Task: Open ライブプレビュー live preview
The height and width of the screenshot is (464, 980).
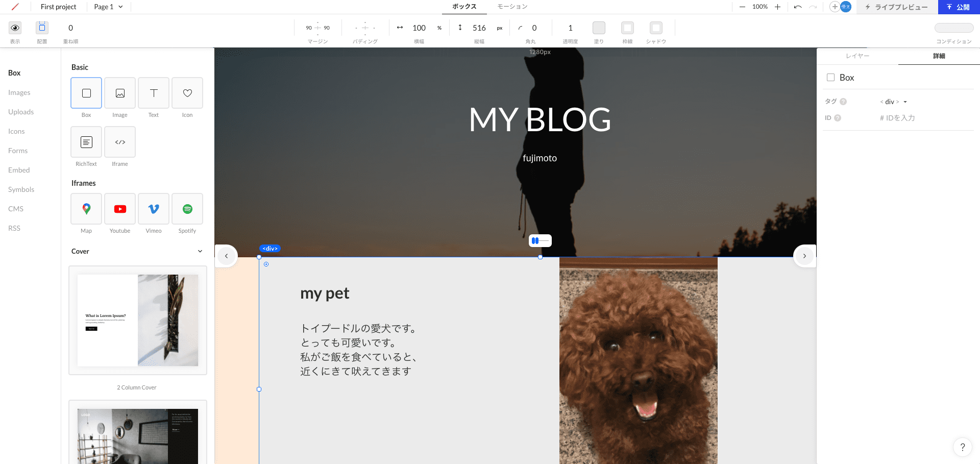Action: (x=897, y=7)
